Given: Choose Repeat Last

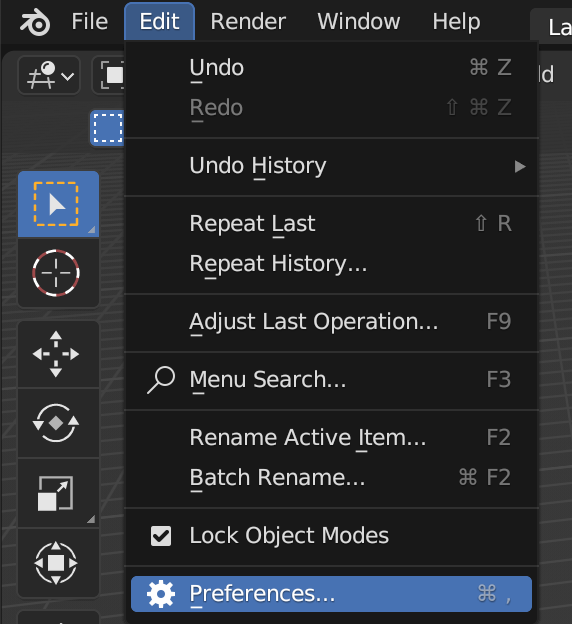Looking at the screenshot, I should (331, 223).
